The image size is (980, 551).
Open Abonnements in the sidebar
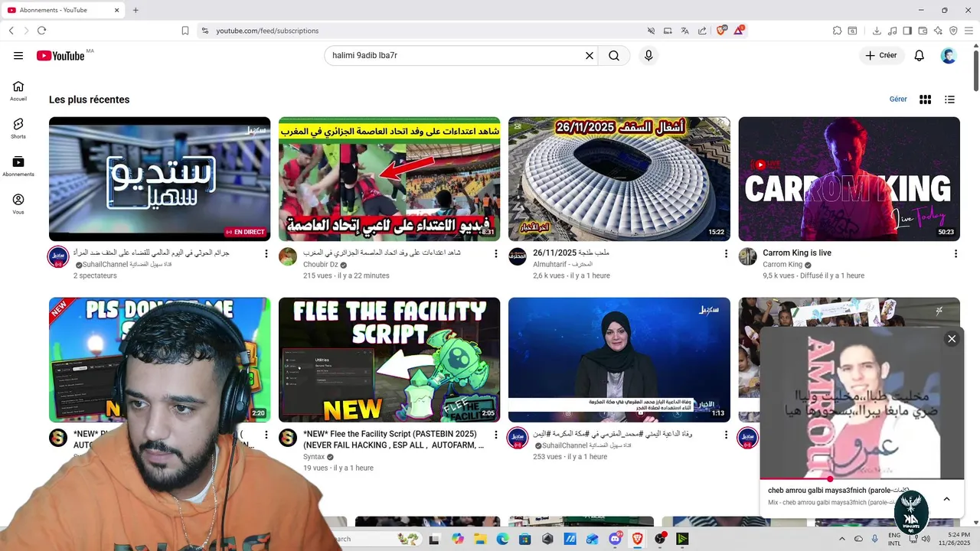(x=18, y=167)
